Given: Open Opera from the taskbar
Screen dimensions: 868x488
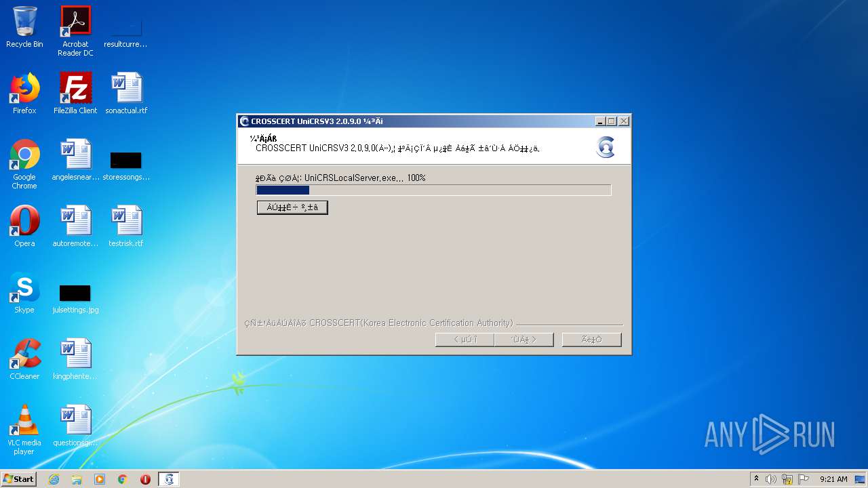Looking at the screenshot, I should coord(145,479).
